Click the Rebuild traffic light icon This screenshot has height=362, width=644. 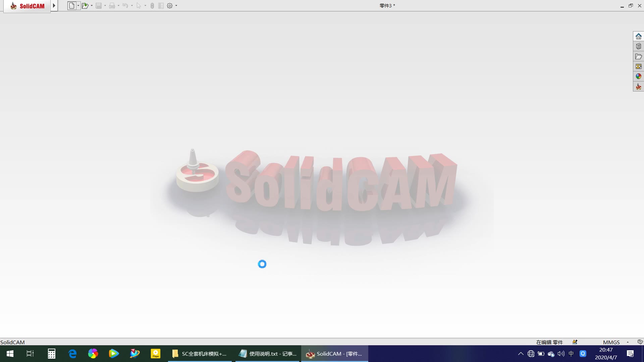point(152,6)
